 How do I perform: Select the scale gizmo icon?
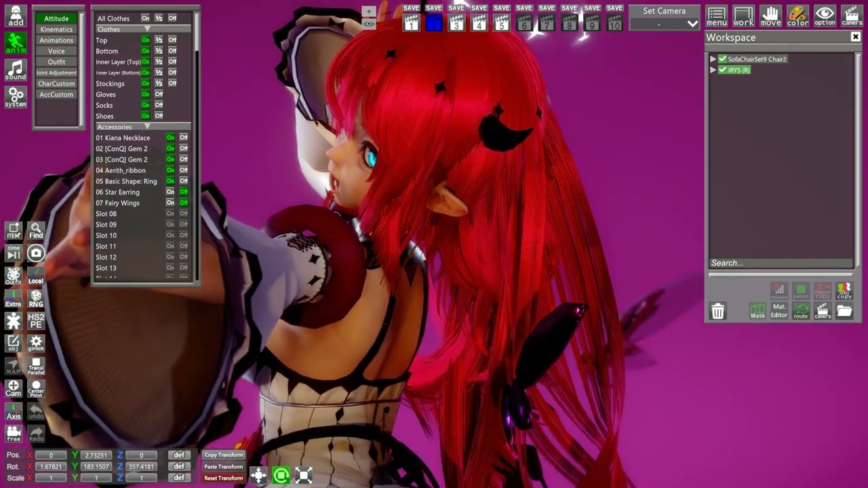(x=304, y=475)
